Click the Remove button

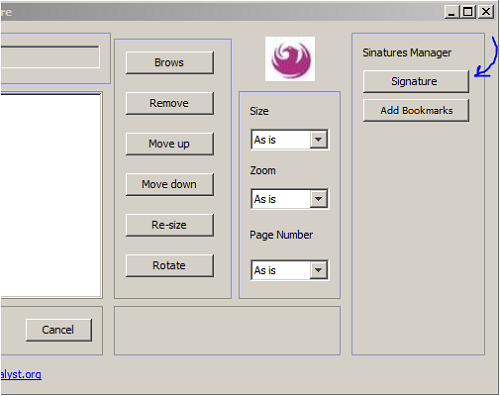(170, 103)
